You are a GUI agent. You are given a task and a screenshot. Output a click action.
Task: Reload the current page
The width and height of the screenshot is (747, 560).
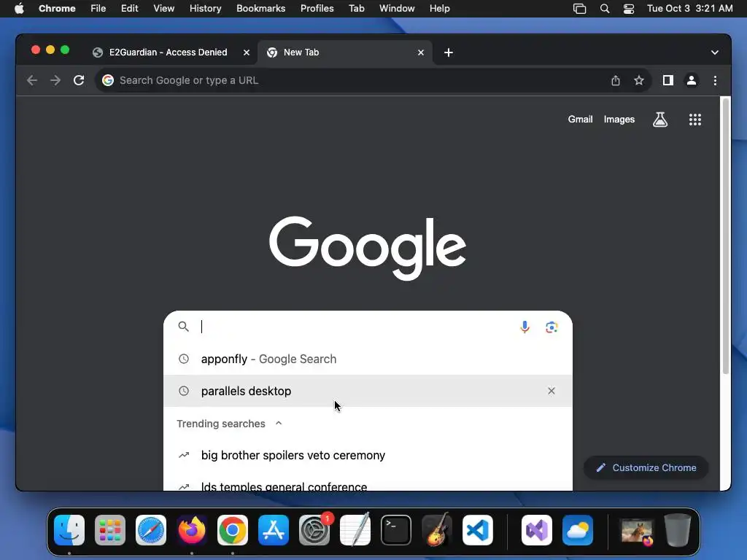tap(79, 80)
